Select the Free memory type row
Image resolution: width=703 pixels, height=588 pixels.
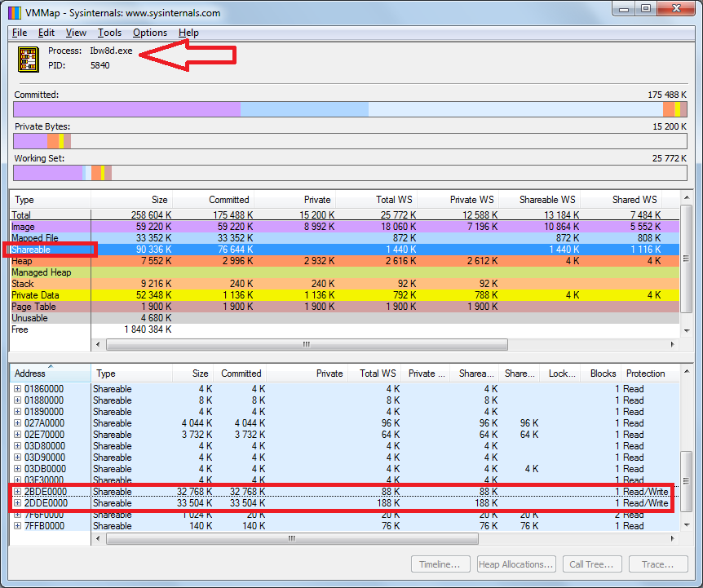pos(344,329)
